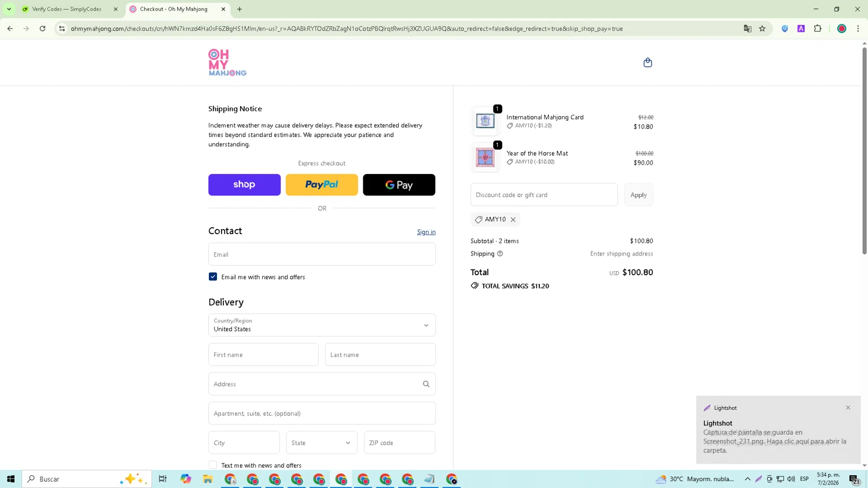Click the purple A extension icon
868x488 pixels.
tap(801, 28)
